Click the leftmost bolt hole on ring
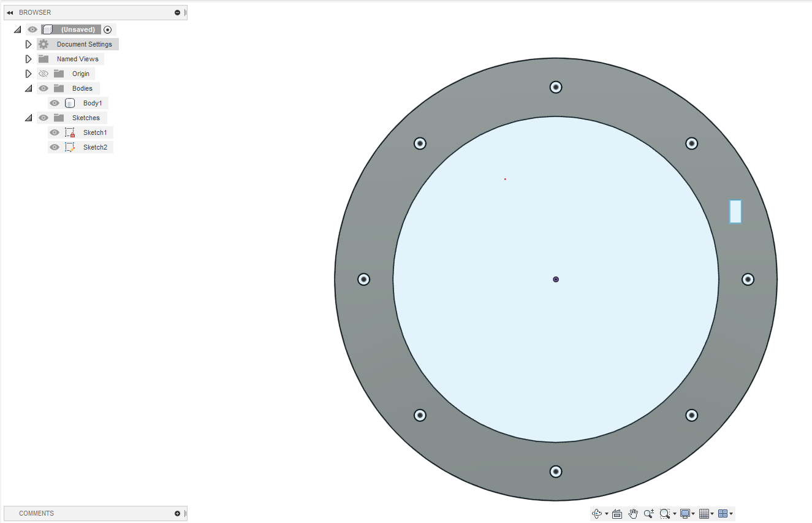The image size is (812, 523). click(364, 279)
